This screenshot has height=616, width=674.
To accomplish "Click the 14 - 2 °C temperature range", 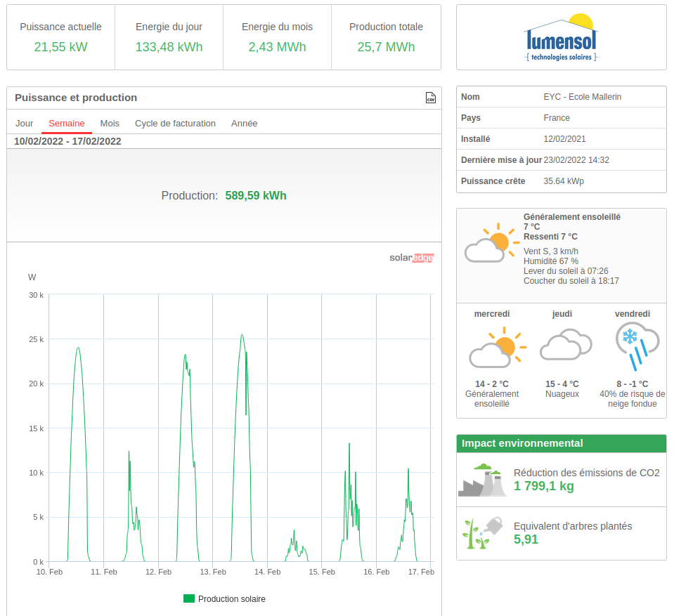I will tap(492, 384).
